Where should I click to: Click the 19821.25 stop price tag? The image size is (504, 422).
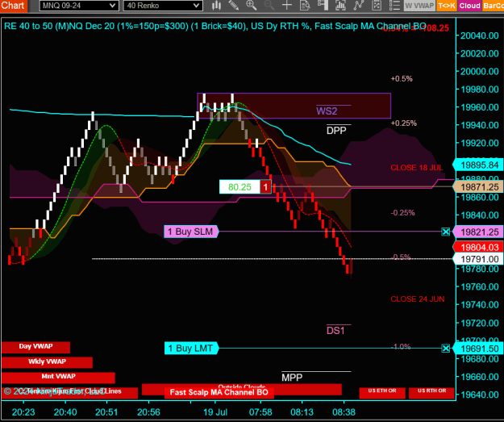477,232
